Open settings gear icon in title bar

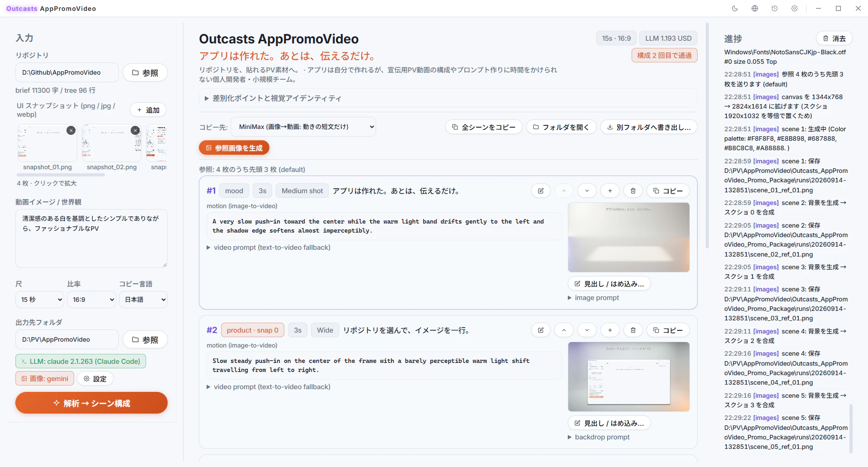click(x=794, y=9)
